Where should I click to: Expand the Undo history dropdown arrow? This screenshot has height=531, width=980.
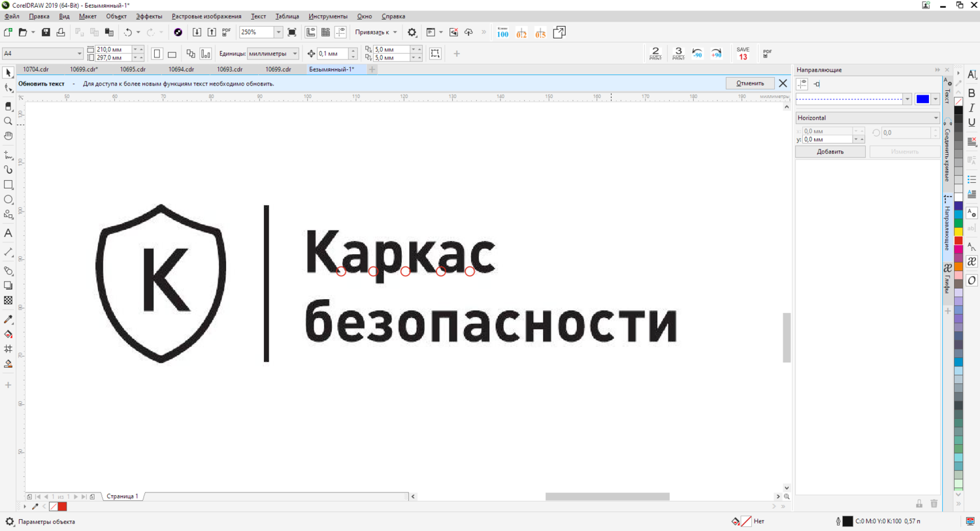[x=138, y=32]
